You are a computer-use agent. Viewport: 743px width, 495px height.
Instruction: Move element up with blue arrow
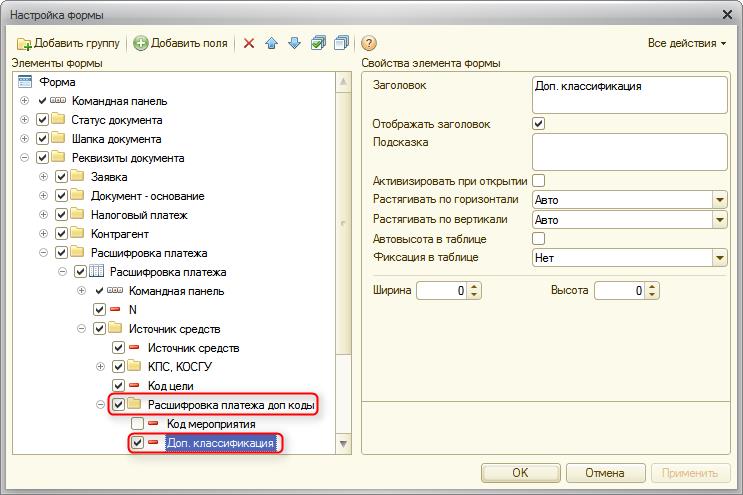click(x=272, y=44)
